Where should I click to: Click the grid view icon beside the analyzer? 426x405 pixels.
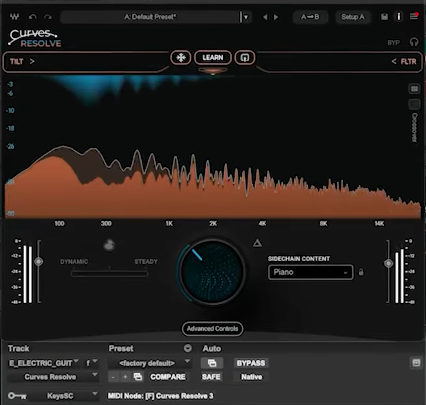click(x=414, y=89)
